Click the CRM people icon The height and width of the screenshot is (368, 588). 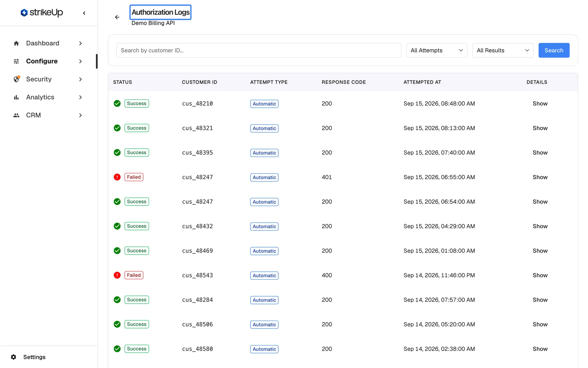pos(16,115)
